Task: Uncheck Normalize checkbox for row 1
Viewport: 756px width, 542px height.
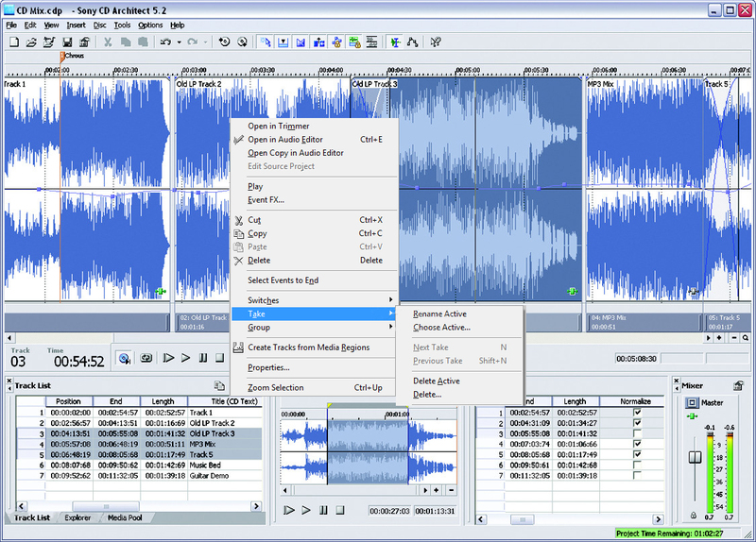Action: coord(637,413)
